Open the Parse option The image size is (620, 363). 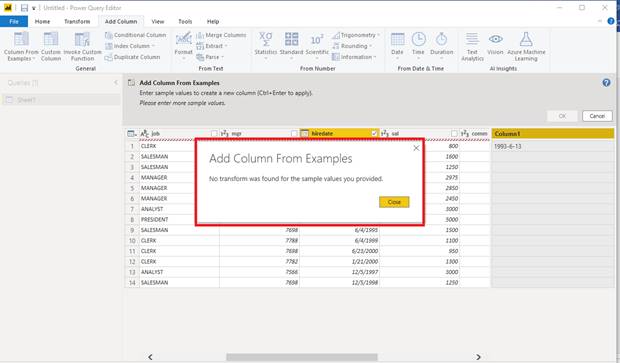coord(210,57)
